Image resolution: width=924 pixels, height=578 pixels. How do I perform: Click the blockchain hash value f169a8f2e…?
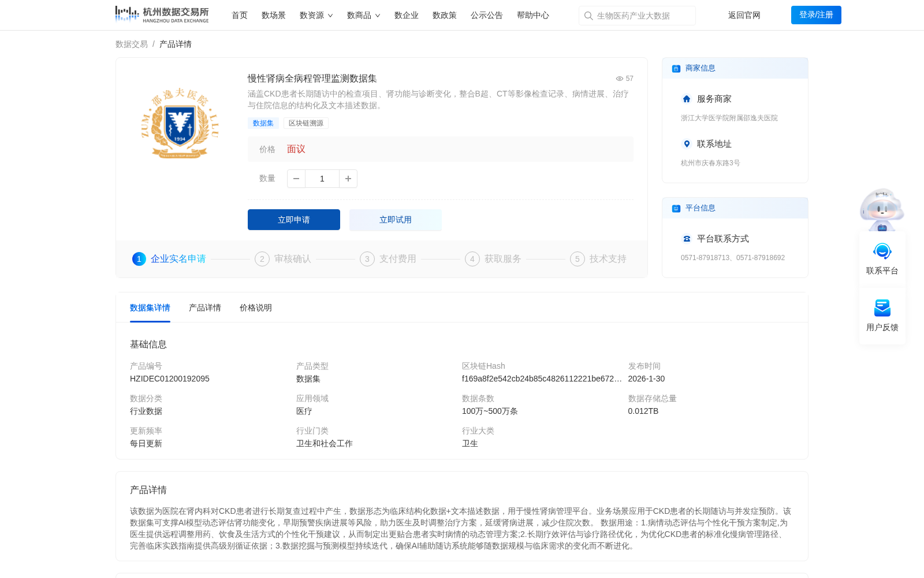[542, 379]
